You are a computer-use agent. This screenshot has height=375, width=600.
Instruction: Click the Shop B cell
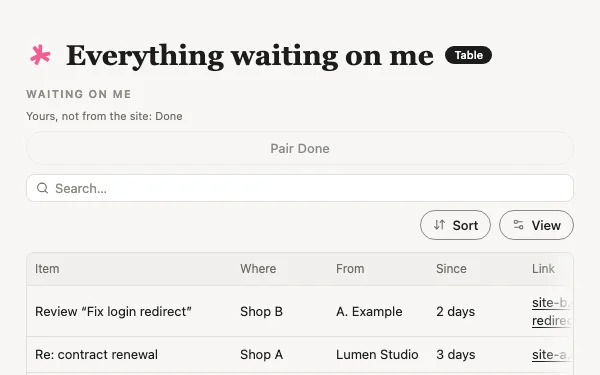(x=261, y=311)
